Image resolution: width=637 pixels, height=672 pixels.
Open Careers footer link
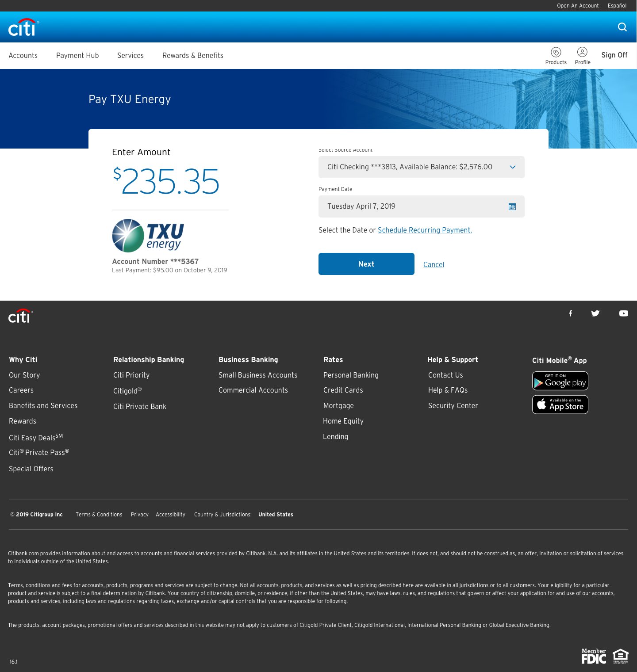pos(21,390)
